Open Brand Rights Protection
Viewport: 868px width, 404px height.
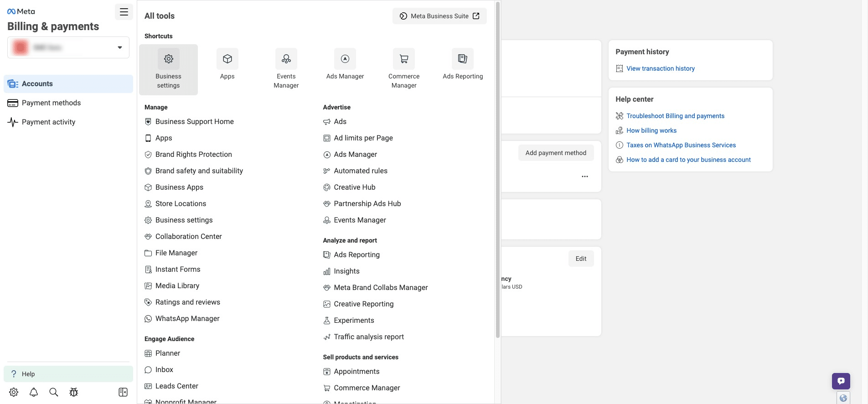coord(188,155)
